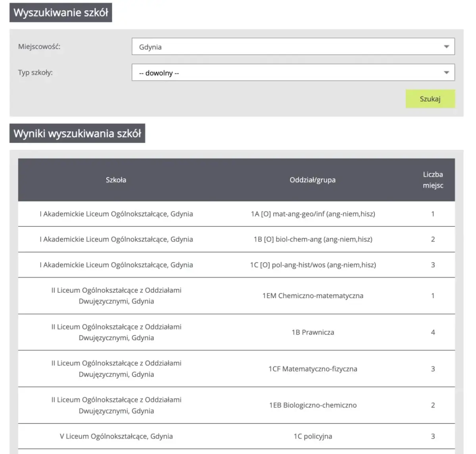The height and width of the screenshot is (454, 476).
Task: Click the Oddział/grupa column header
Action: pyautogui.click(x=313, y=180)
